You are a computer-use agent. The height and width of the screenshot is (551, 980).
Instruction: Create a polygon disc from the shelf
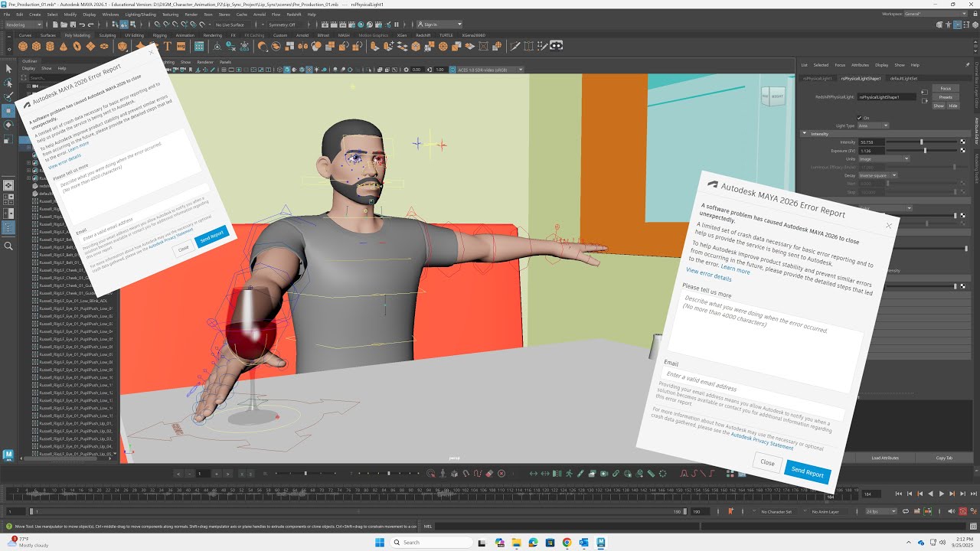(103, 46)
